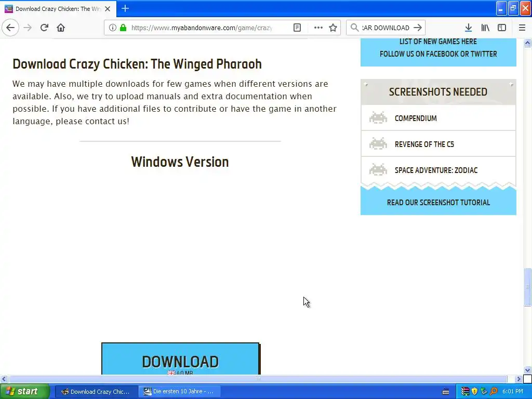Click the safely remove hardware tray icon
This screenshot has width=532, height=399.
click(x=484, y=392)
